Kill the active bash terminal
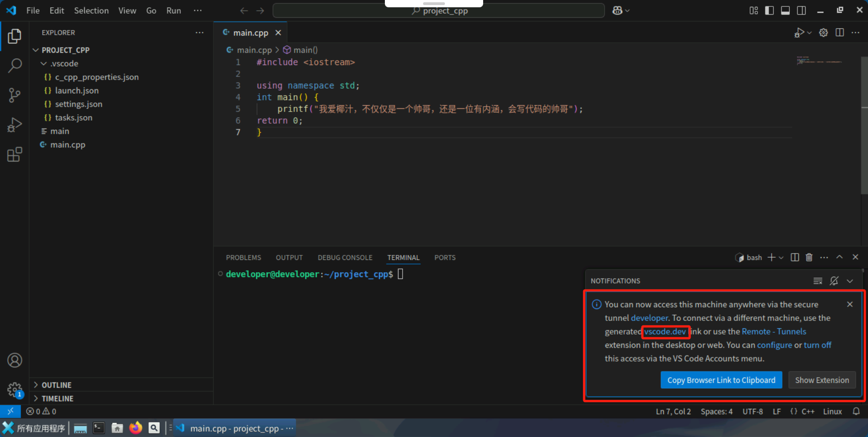The image size is (868, 437). coord(808,257)
